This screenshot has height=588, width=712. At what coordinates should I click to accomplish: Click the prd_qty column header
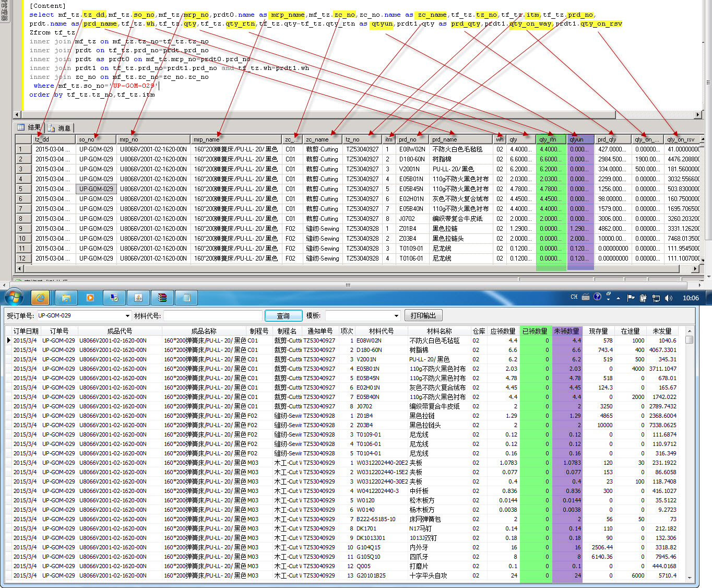(613, 139)
